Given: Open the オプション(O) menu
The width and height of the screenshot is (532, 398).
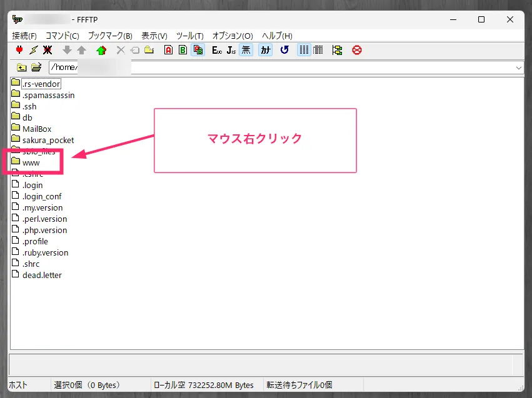Looking at the screenshot, I should click(x=233, y=36).
